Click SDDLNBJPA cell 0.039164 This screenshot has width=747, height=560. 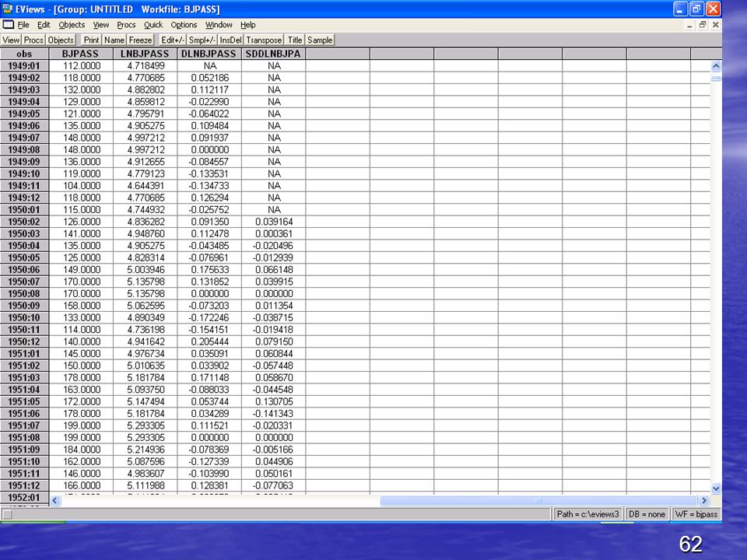coord(274,222)
